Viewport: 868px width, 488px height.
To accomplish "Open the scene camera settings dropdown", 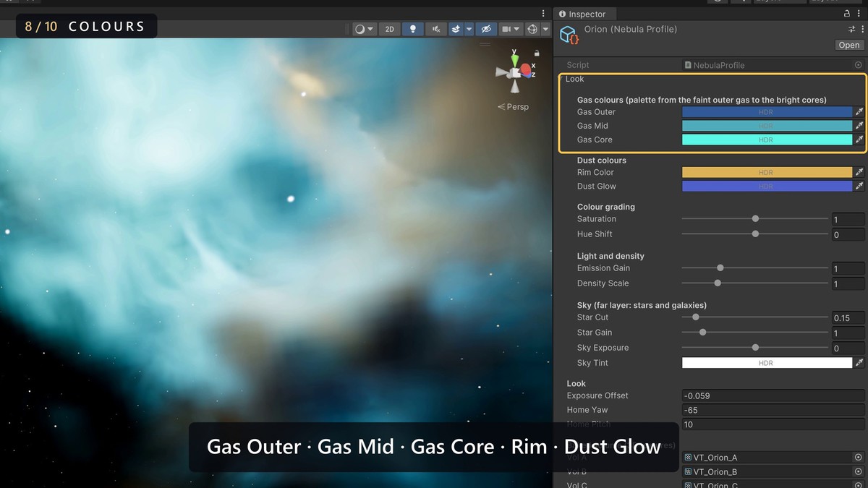I will click(x=511, y=29).
